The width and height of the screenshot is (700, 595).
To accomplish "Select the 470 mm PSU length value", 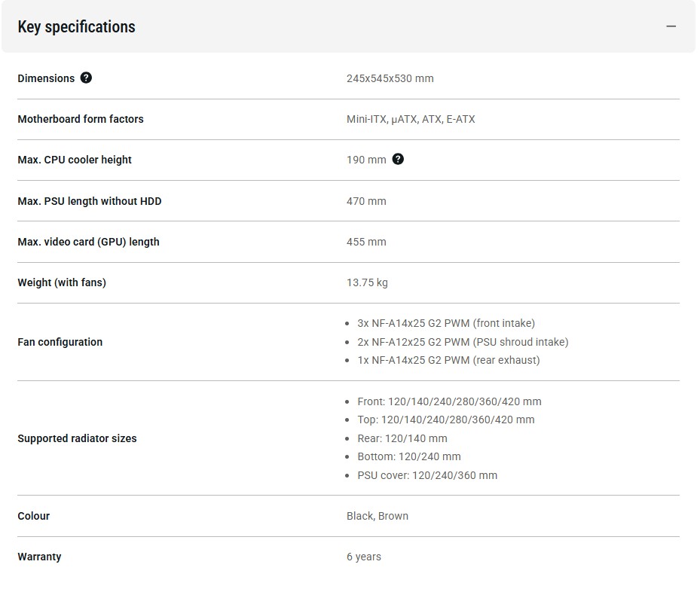I will (366, 201).
